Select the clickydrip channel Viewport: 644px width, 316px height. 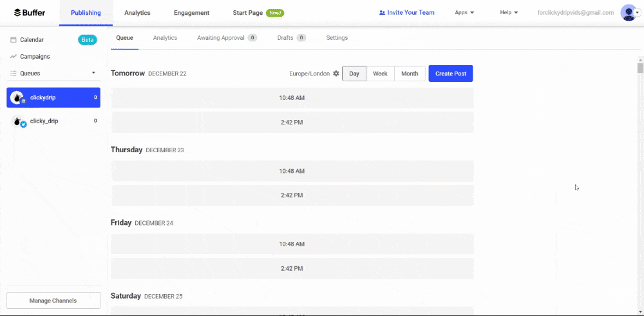(53, 97)
